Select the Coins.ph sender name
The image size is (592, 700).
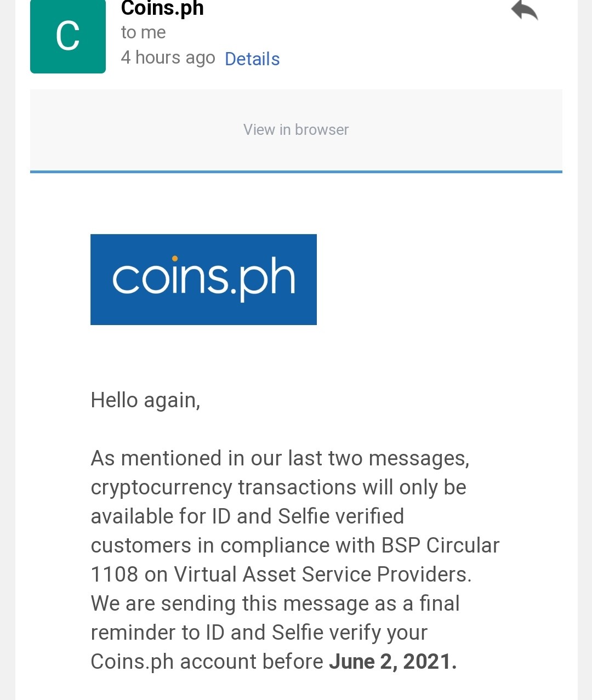click(162, 8)
